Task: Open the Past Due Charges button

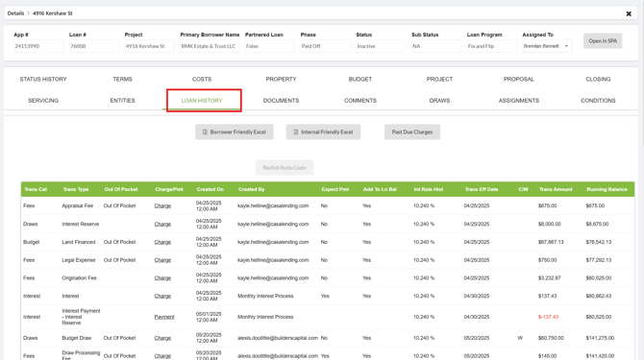Action: tap(412, 132)
